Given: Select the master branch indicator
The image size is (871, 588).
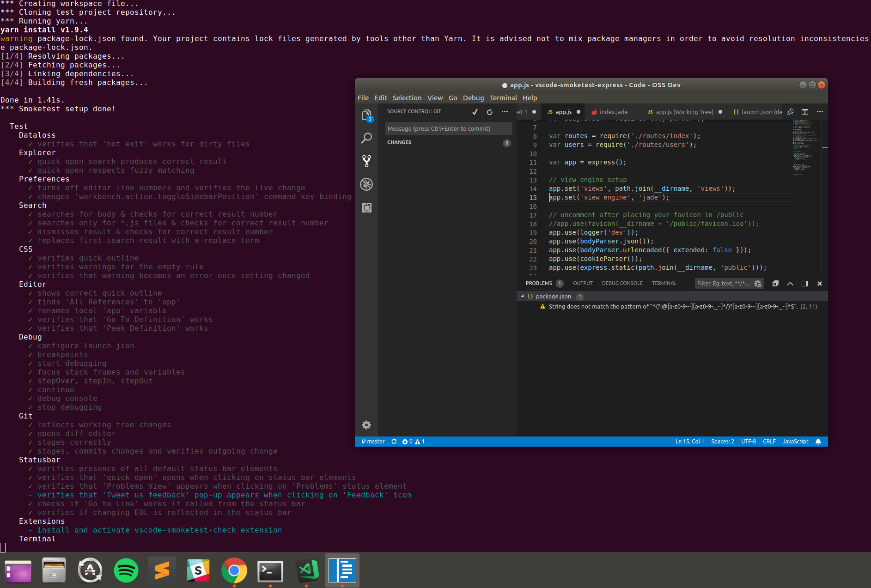Looking at the screenshot, I should click(372, 442).
